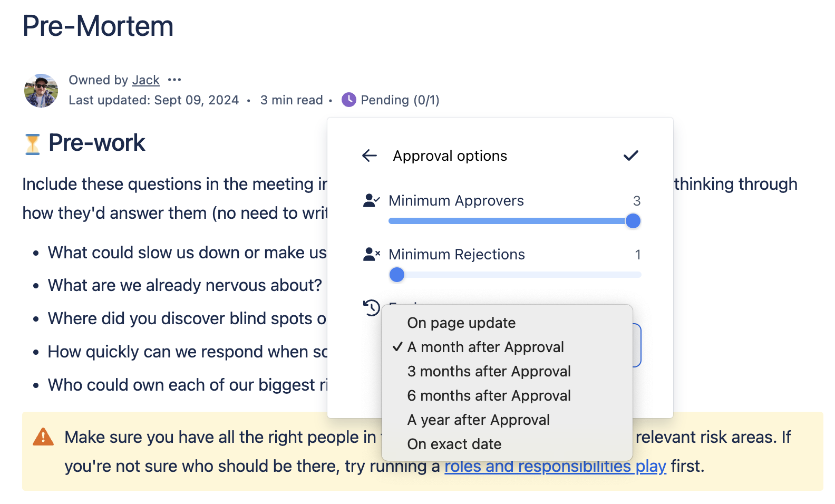Image resolution: width=835 pixels, height=504 pixels.
Task: Click the Minimum Approvers person-check icon
Action: tap(371, 200)
